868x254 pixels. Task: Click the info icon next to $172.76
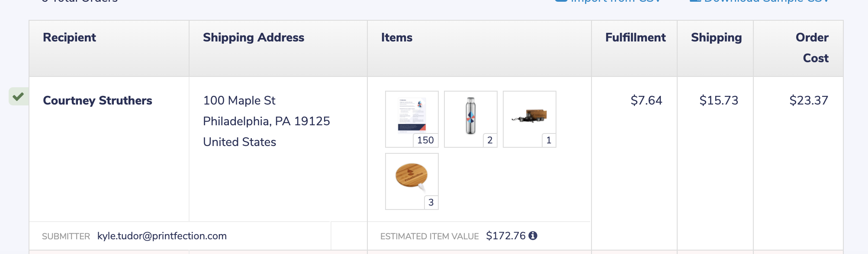[533, 235]
